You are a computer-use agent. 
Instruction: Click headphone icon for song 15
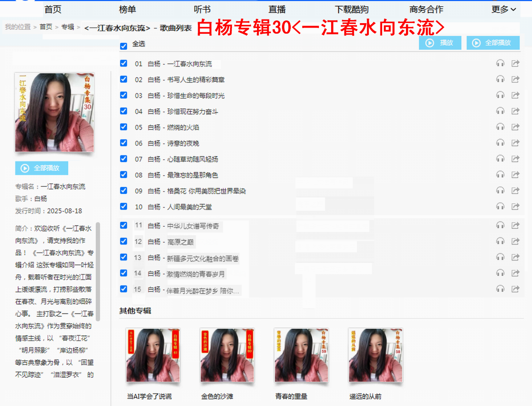click(501, 289)
